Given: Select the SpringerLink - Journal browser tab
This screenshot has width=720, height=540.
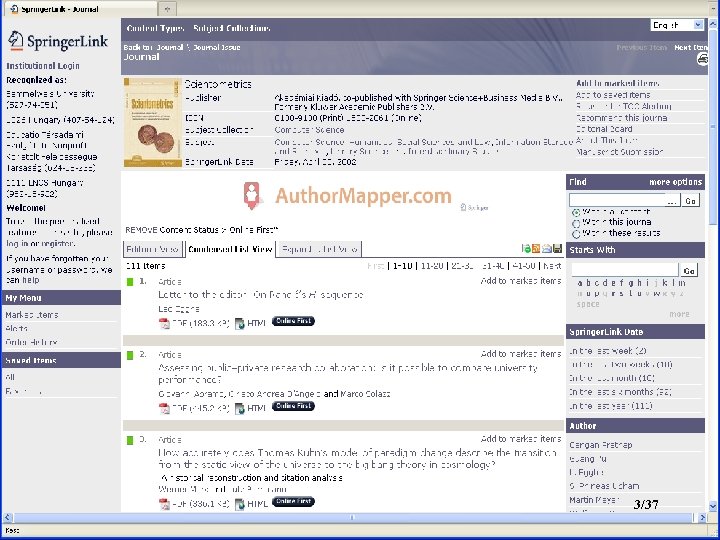Looking at the screenshot, I should coord(79,9).
